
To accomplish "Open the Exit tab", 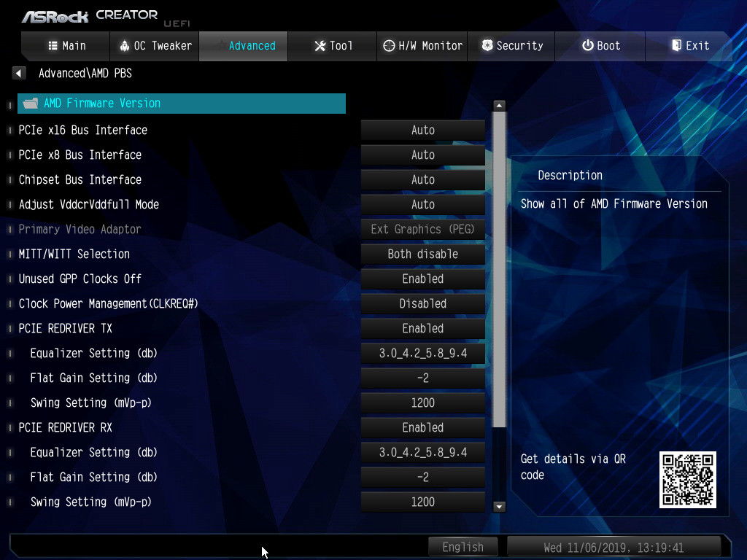I will tap(689, 45).
